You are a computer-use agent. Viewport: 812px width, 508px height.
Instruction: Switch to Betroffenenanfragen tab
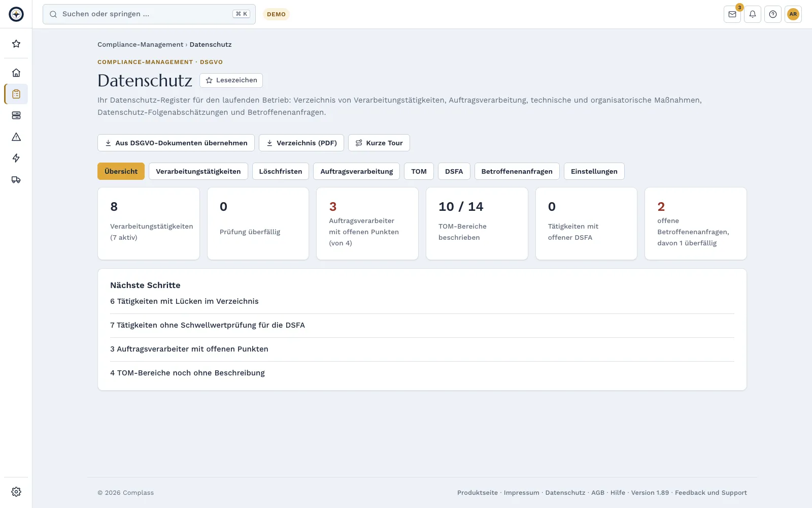517,171
